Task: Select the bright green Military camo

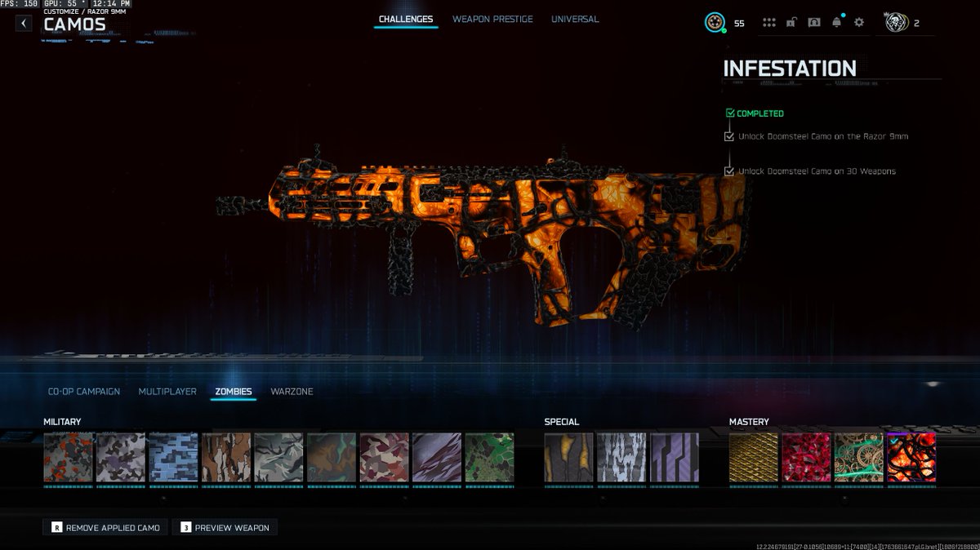Action: 489,458
